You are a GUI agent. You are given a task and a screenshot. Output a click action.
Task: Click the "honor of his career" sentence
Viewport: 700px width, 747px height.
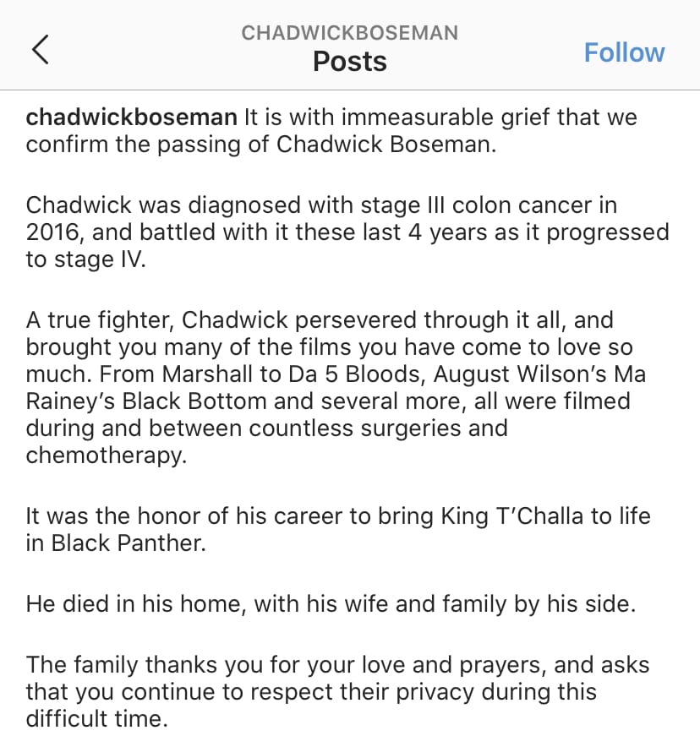click(338, 516)
